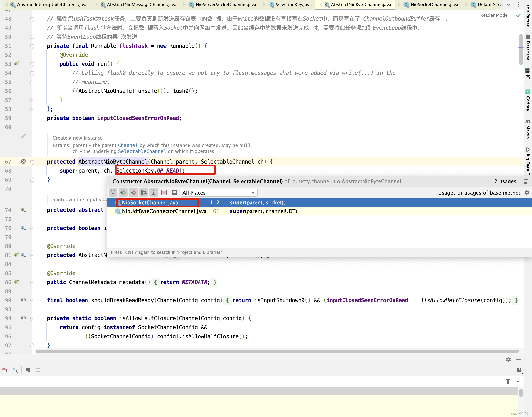Collapse isAllowHalfClosure method at line 94
The height and width of the screenshot is (417, 532).
[32, 318]
